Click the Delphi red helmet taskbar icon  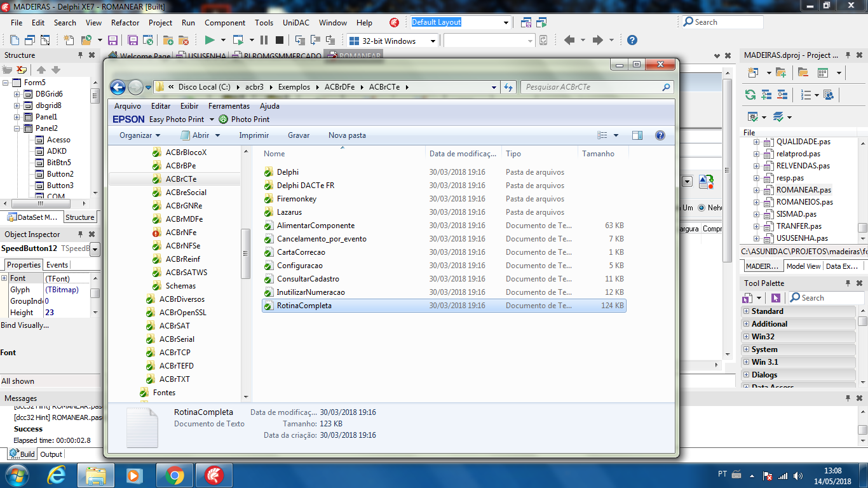click(214, 475)
